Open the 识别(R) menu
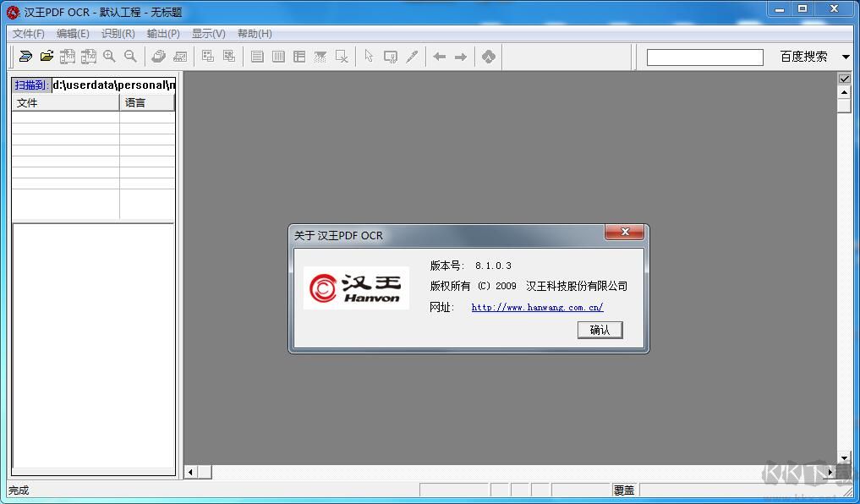Image resolution: width=860 pixels, height=504 pixels. point(118,34)
